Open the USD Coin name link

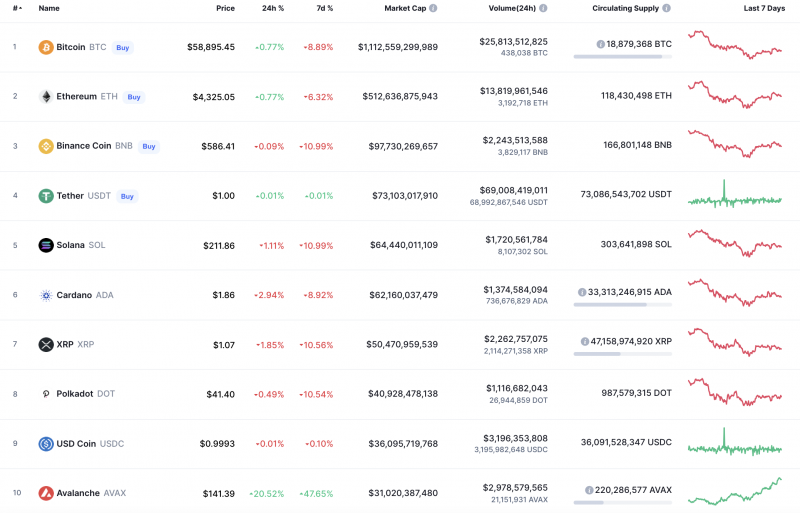pyautogui.click(x=76, y=444)
